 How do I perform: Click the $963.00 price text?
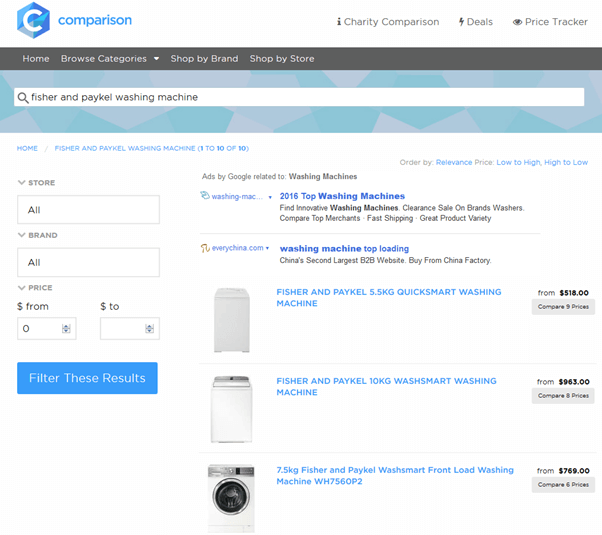tap(574, 382)
